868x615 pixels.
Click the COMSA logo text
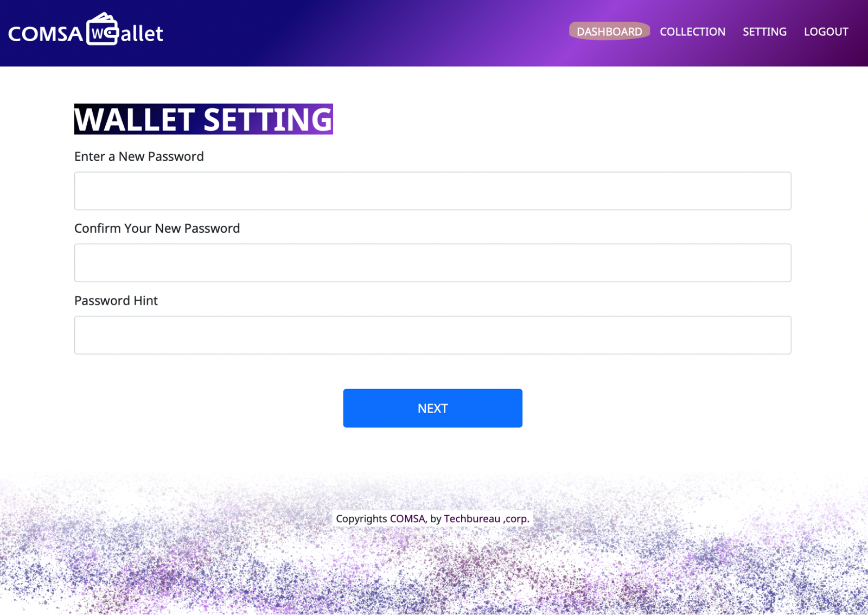[x=46, y=34]
